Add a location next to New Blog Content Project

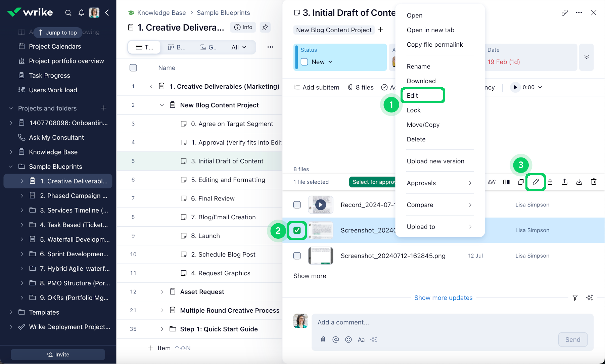(x=380, y=30)
